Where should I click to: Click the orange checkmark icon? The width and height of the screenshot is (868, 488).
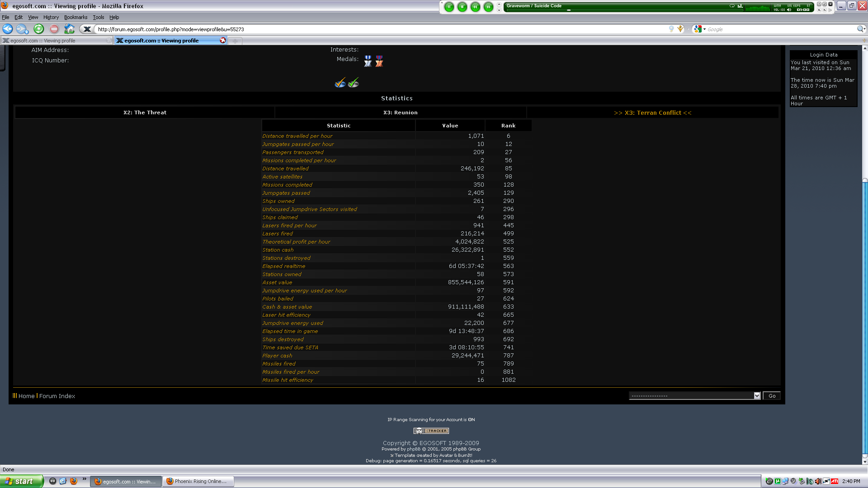pyautogui.click(x=340, y=83)
